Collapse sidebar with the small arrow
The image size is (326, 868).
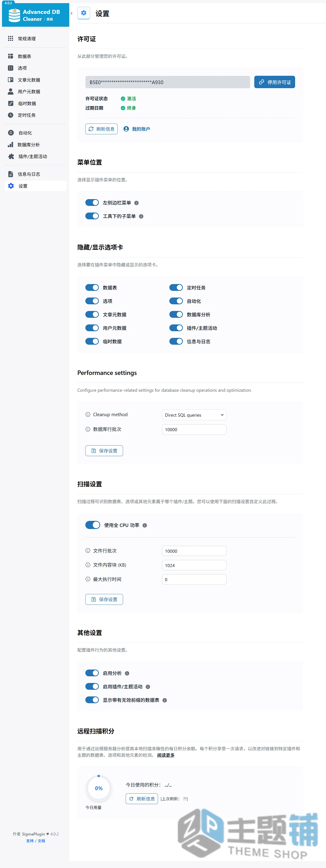point(71,13)
